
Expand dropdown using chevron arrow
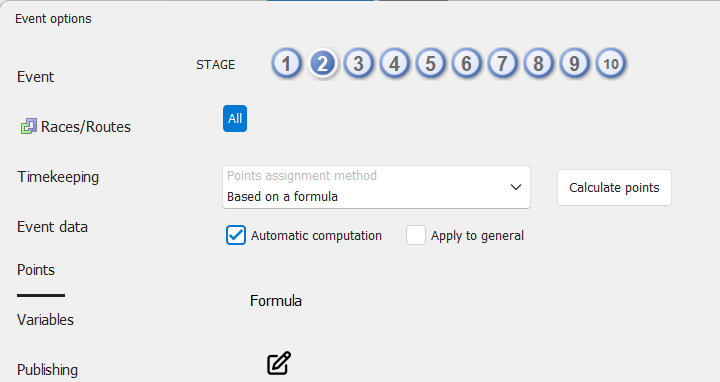pos(516,187)
